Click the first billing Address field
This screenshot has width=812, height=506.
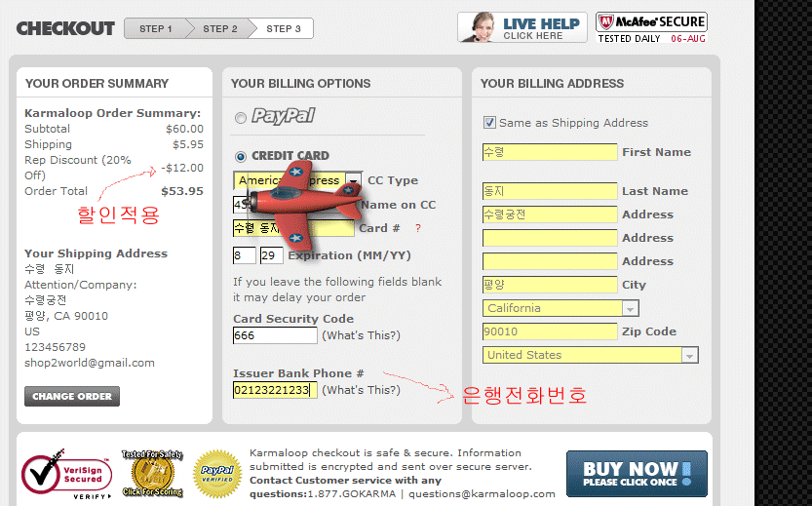coord(550,214)
